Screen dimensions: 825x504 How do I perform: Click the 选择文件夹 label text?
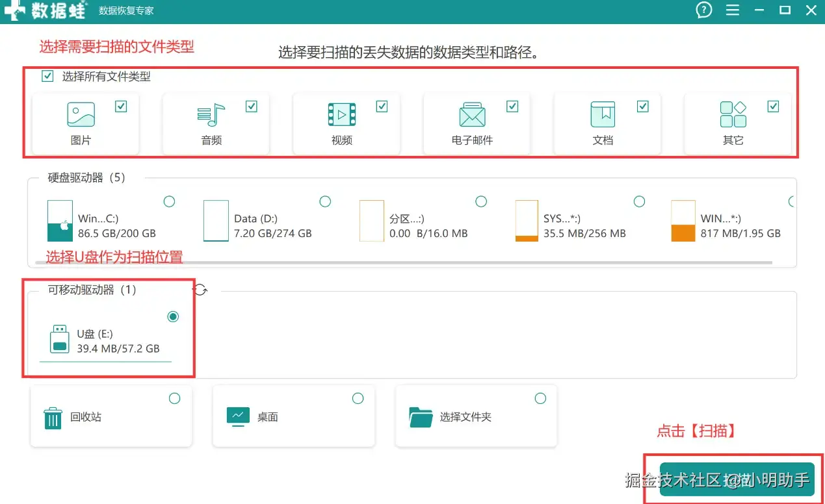465,417
